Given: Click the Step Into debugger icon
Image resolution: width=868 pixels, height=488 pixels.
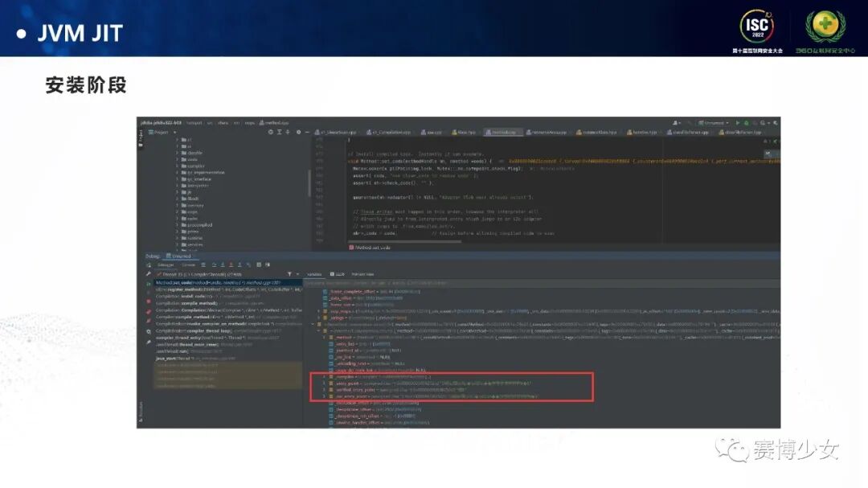Looking at the screenshot, I should point(223,265).
